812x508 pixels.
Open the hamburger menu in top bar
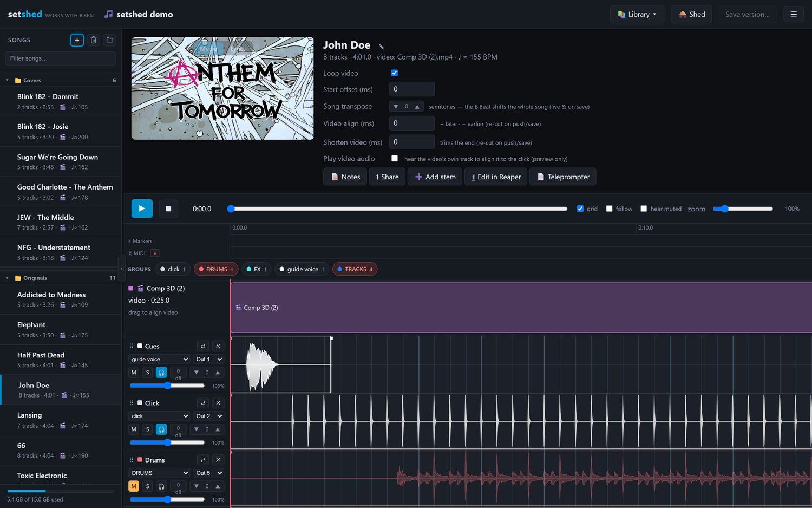794,15
